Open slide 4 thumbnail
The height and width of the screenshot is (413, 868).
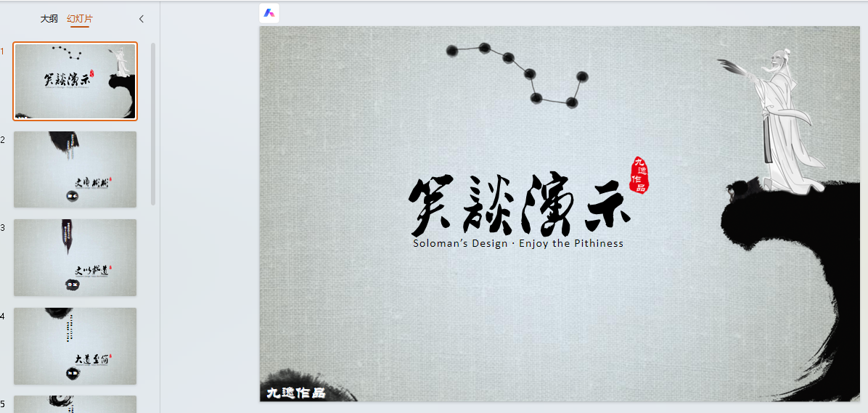coord(75,346)
